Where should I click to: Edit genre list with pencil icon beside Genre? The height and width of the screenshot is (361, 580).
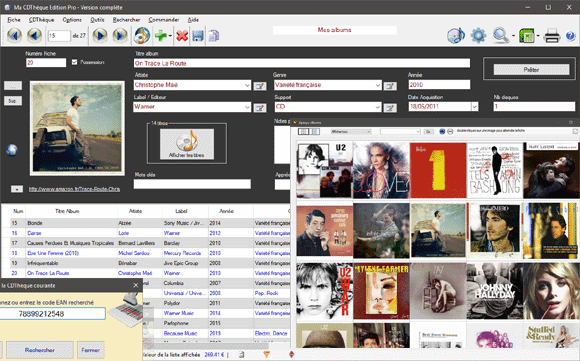click(x=390, y=86)
